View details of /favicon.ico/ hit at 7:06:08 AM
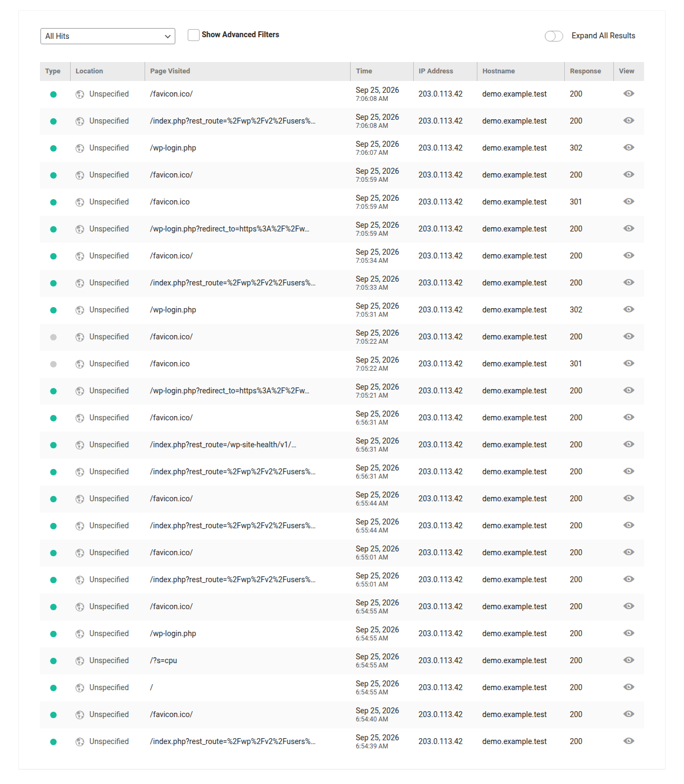The height and width of the screenshot is (784, 684). point(628,93)
